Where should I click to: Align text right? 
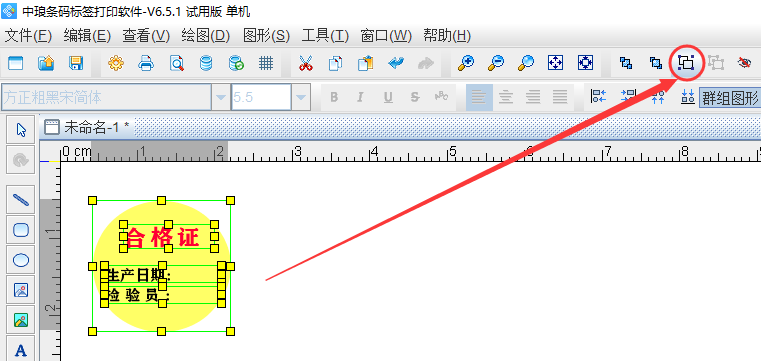(x=533, y=98)
